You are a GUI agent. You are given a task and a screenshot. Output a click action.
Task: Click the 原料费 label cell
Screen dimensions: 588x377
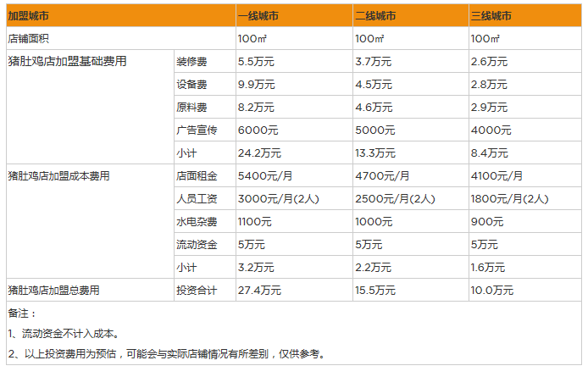[x=191, y=108]
